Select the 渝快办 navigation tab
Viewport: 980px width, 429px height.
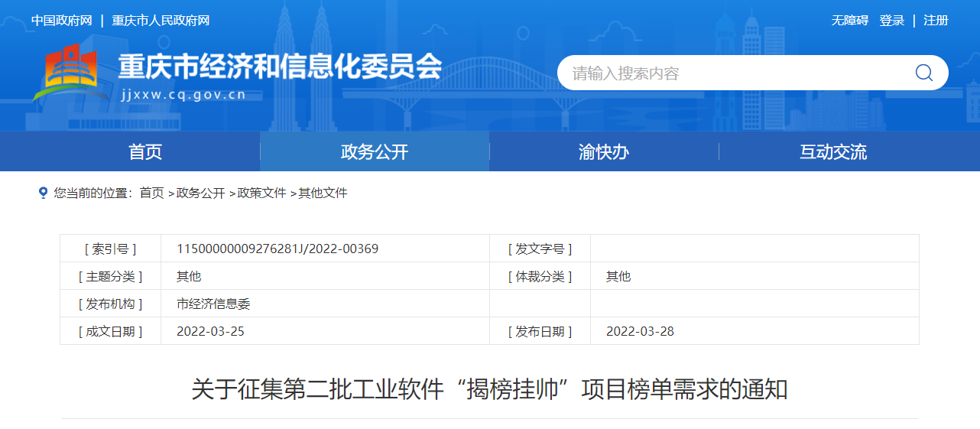[604, 151]
